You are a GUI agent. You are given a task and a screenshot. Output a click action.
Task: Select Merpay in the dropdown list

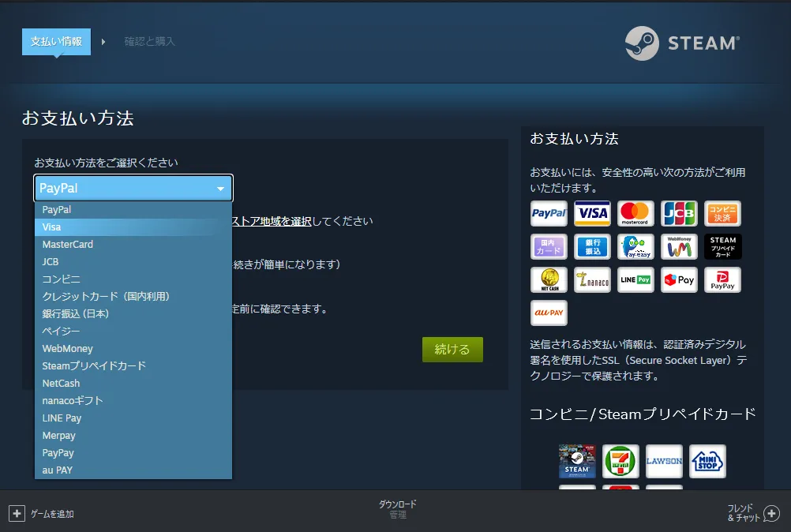point(133,436)
